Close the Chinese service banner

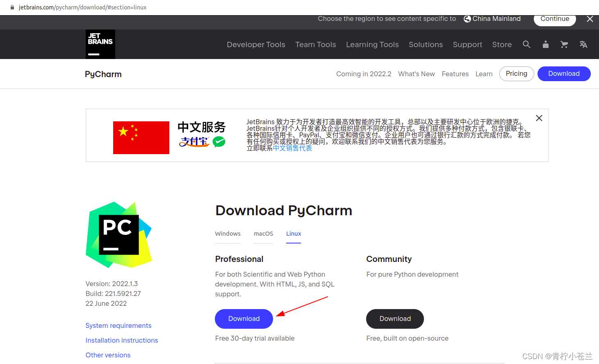pos(539,118)
